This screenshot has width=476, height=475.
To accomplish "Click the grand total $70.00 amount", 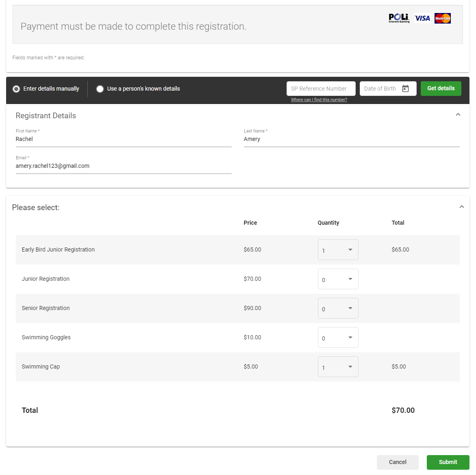I will [x=403, y=410].
